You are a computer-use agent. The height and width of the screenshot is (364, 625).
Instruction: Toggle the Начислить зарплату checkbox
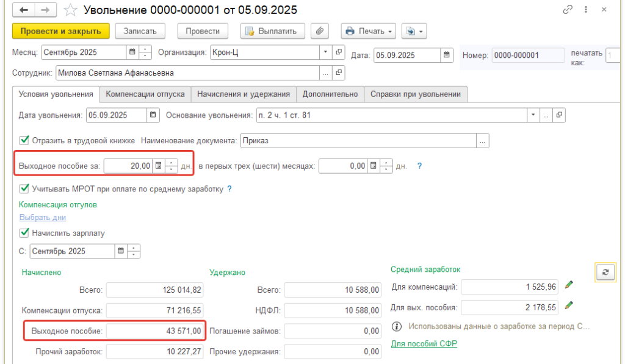tap(25, 232)
